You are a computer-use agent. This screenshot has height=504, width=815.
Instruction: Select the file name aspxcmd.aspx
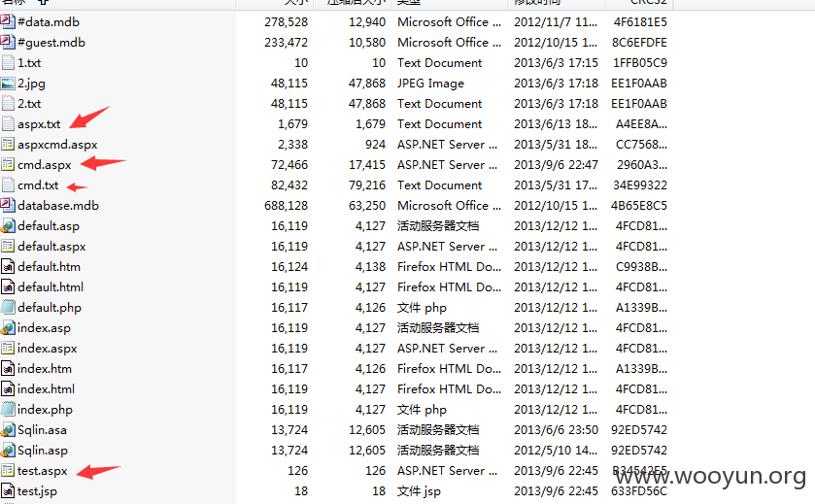pyautogui.click(x=57, y=145)
